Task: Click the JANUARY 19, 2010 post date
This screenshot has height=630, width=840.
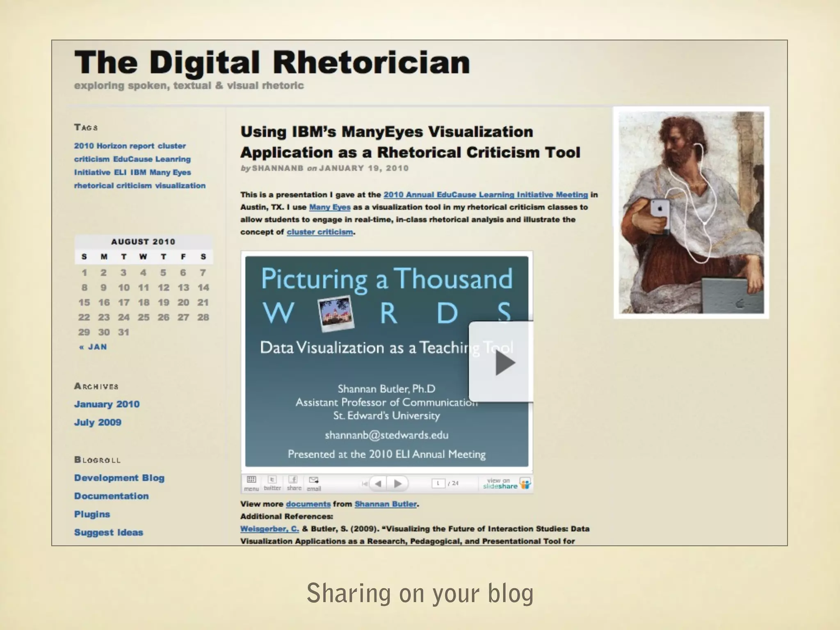Action: coord(364,168)
